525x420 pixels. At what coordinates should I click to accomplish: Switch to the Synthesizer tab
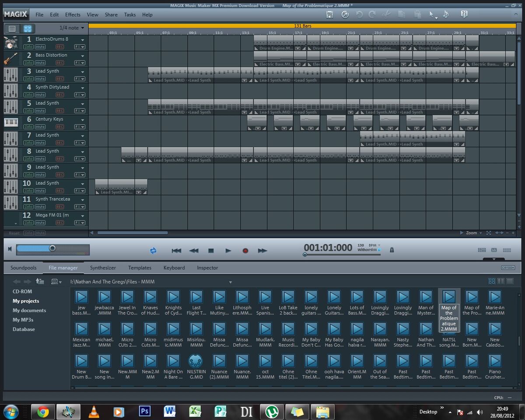click(x=103, y=268)
